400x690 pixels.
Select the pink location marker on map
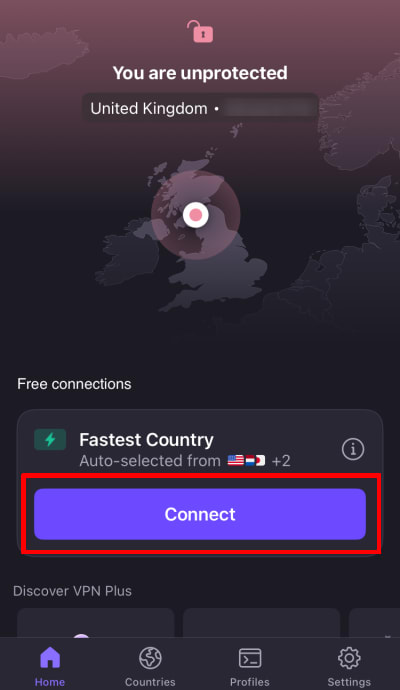pos(196,215)
